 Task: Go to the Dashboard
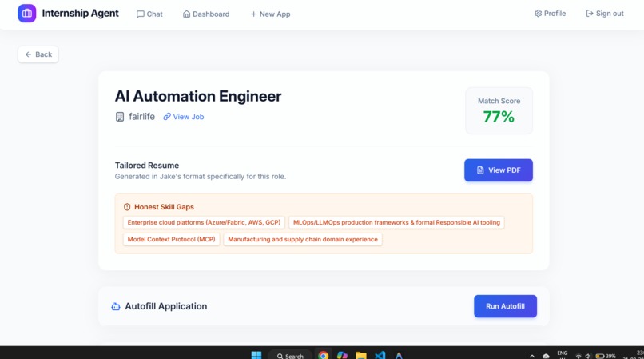click(206, 14)
